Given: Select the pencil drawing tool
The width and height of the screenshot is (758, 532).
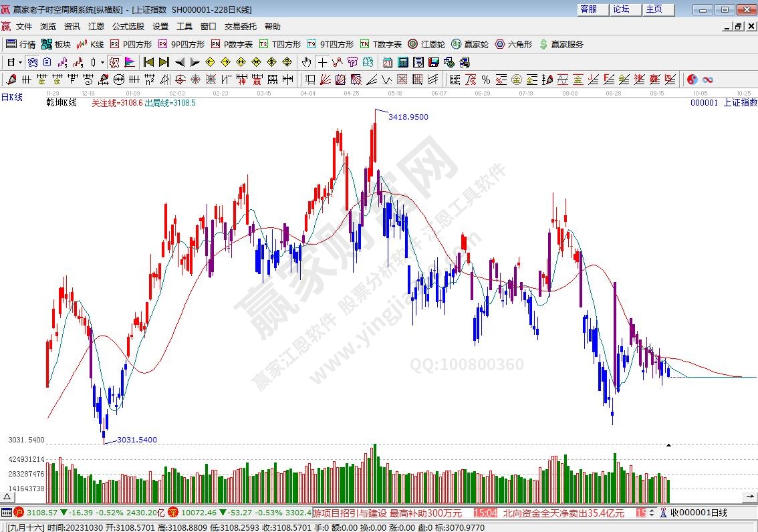Looking at the screenshot, I should tap(11, 80).
